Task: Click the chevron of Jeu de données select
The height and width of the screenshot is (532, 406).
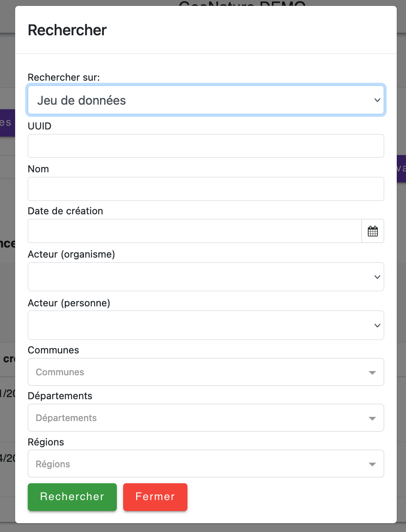Action: (x=377, y=100)
